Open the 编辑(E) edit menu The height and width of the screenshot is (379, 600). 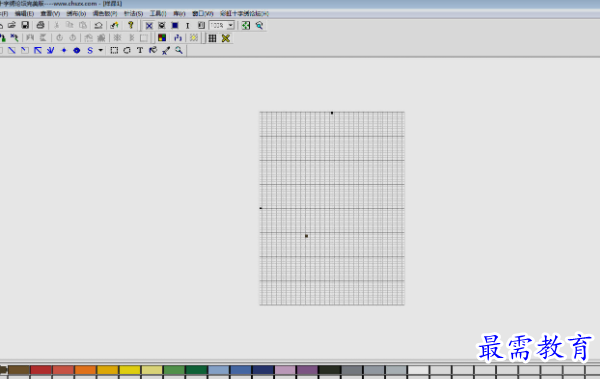(24, 13)
